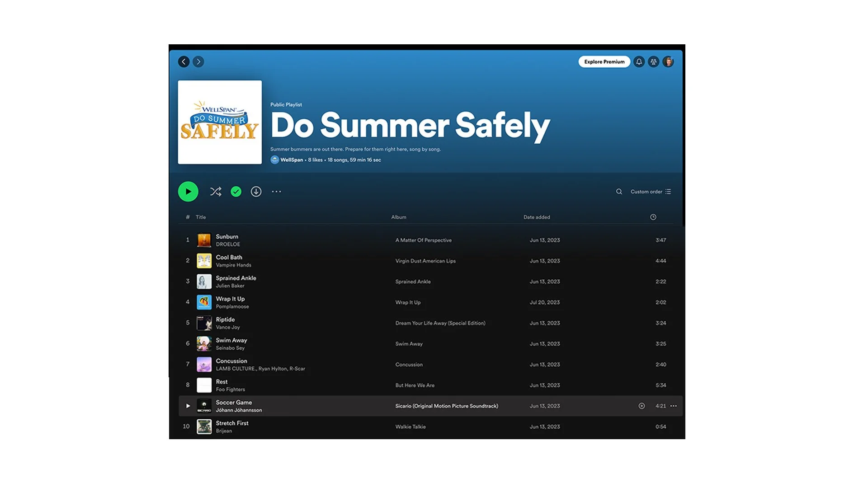Screen dimensions: 868x488
Task: Navigate back using the back arrow
Action: pyautogui.click(x=184, y=61)
